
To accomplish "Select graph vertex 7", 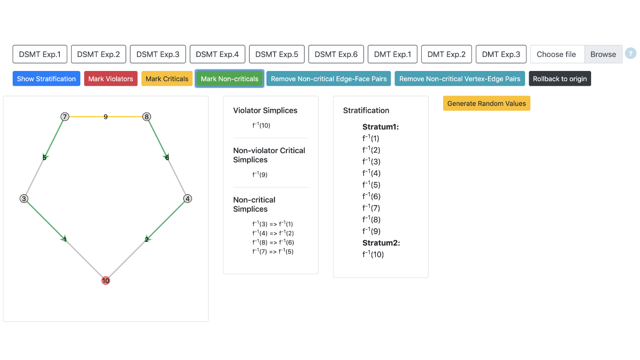I will click(x=64, y=117).
